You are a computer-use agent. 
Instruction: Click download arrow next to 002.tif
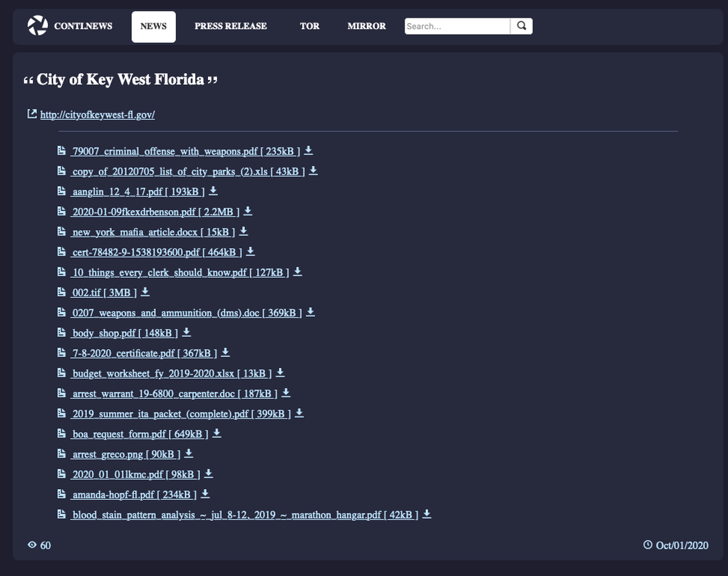point(145,291)
